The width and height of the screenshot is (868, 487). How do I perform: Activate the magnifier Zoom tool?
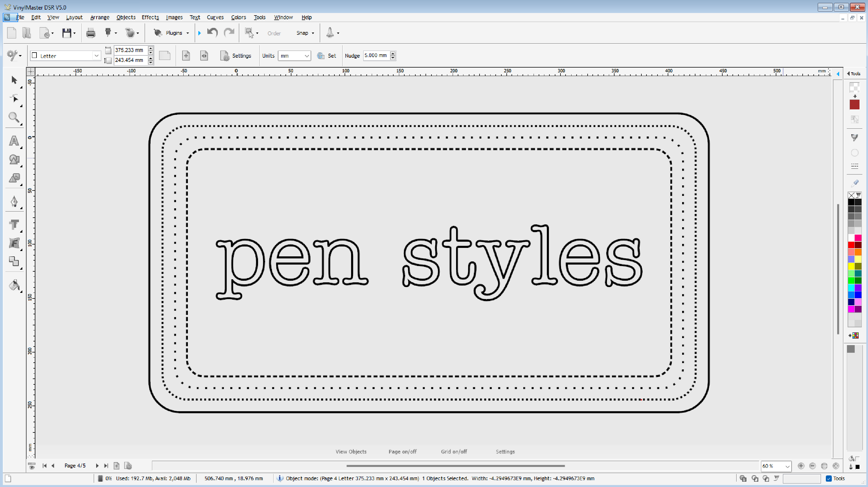(14, 117)
